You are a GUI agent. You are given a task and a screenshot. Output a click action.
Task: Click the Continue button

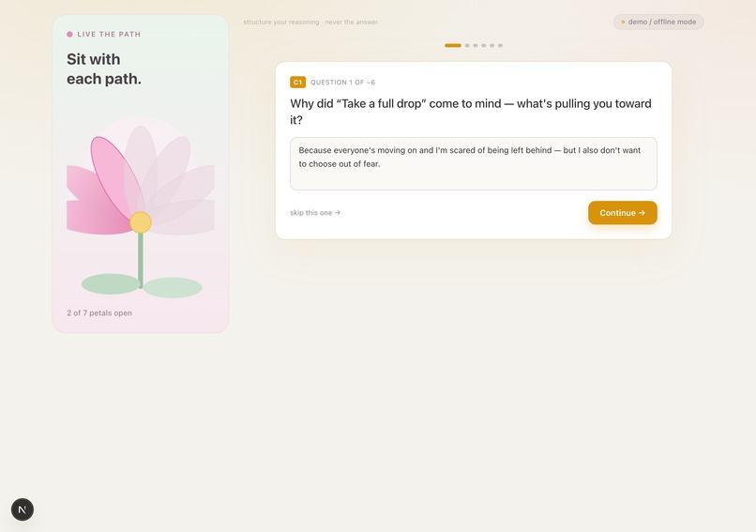[622, 213]
